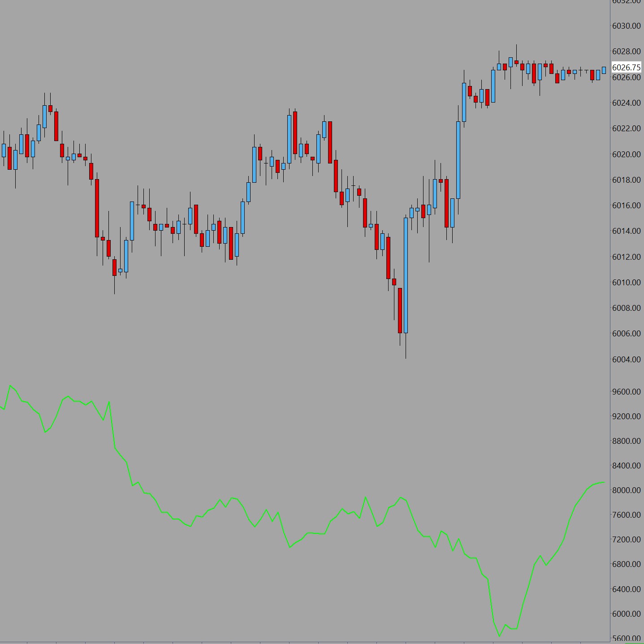Click the 7600.00 indicator scale label
Viewport: 644px width, 644px height.
[627, 515]
